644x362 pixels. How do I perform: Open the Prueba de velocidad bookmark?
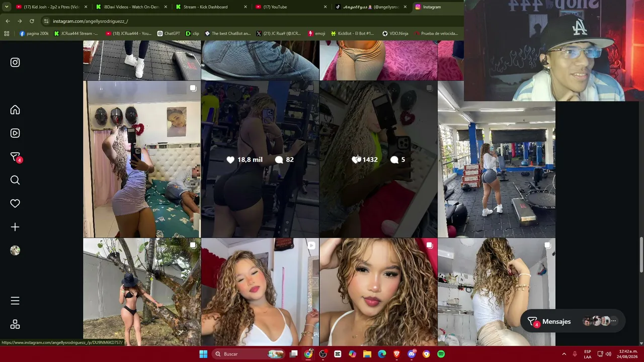point(436,34)
